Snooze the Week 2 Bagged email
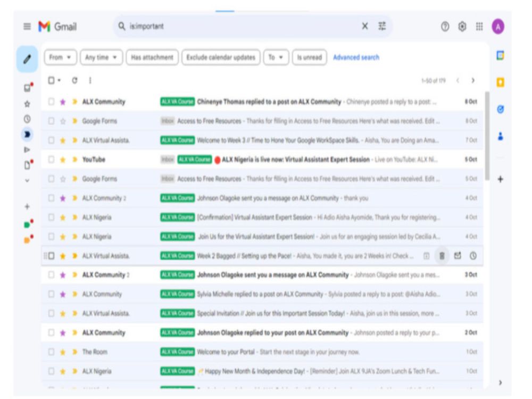532x399 pixels. [473, 256]
